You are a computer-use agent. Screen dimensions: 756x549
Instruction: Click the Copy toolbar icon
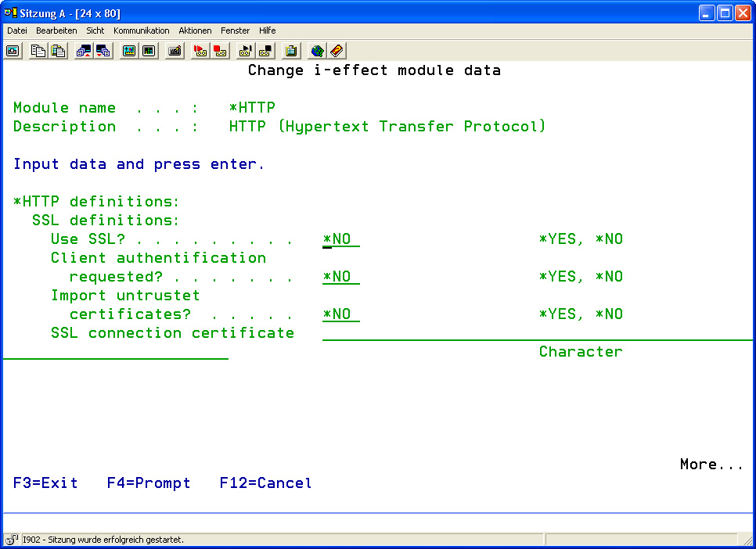38,51
